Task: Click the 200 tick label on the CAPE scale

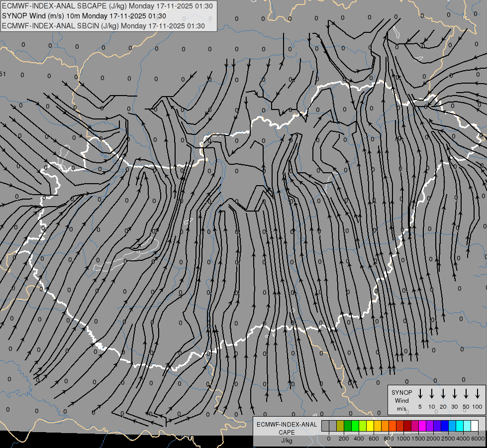Action: pyautogui.click(x=344, y=439)
